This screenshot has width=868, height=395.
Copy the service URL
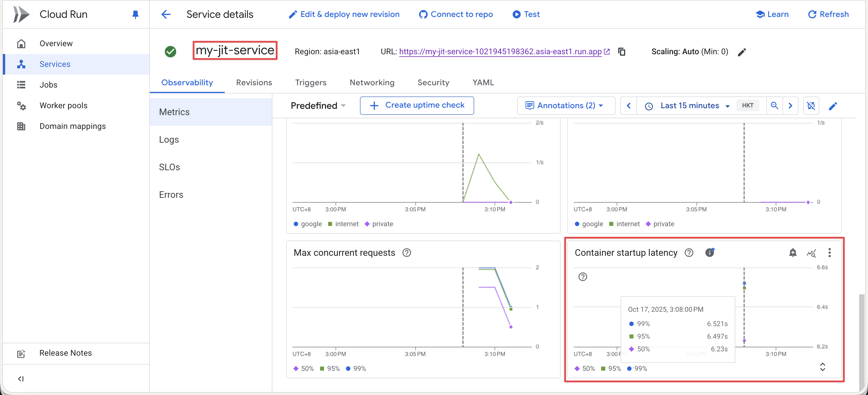[x=622, y=52]
